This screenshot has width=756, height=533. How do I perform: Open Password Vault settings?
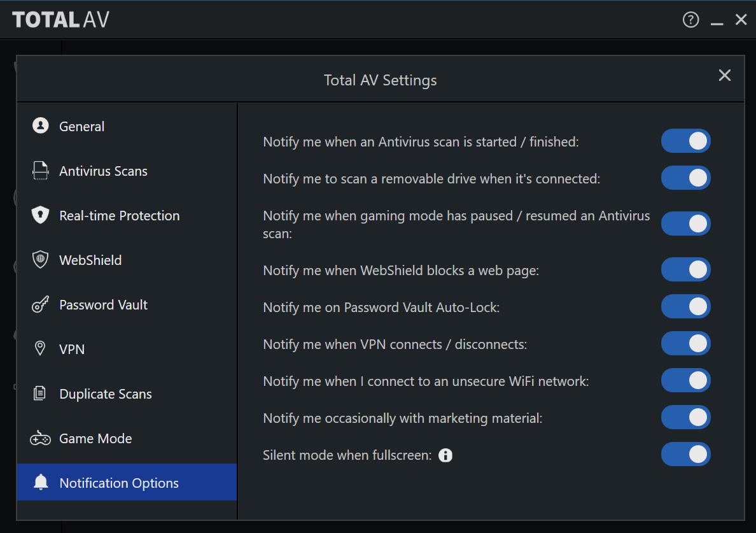pyautogui.click(x=127, y=304)
